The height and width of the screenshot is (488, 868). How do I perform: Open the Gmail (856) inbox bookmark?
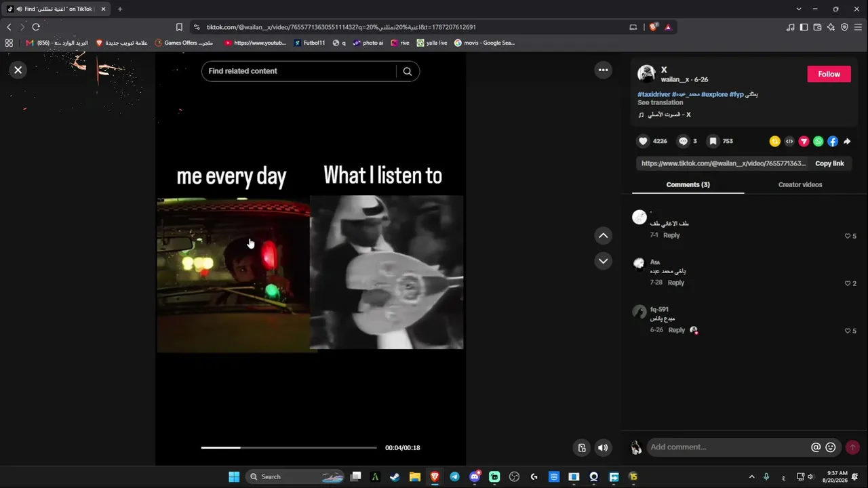[x=57, y=43]
